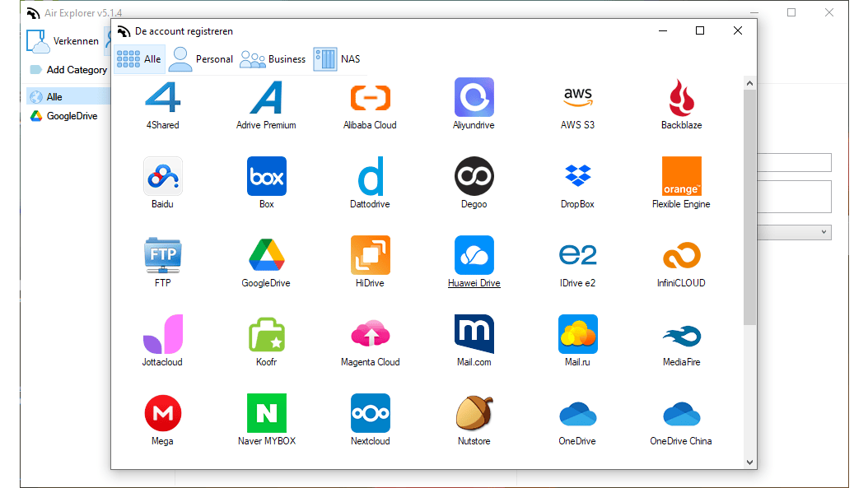Viewport: 868px width, 488px height.
Task: Select the OneDrive China icon
Action: coord(681,414)
